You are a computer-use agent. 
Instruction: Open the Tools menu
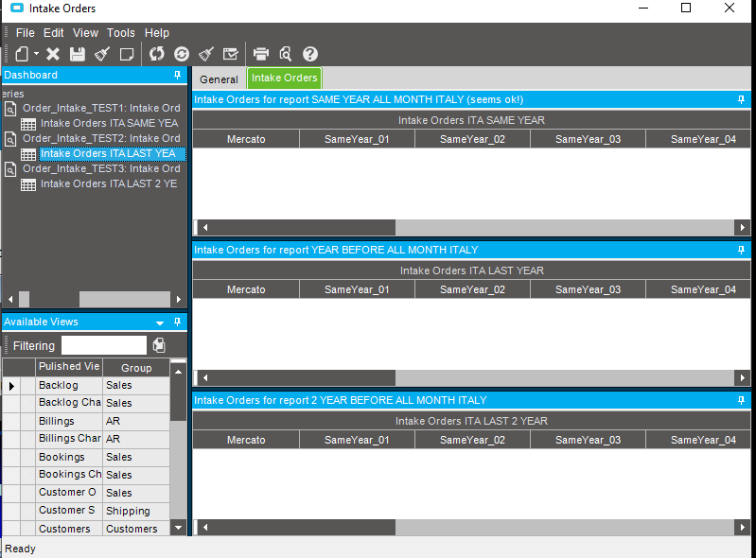tap(120, 33)
